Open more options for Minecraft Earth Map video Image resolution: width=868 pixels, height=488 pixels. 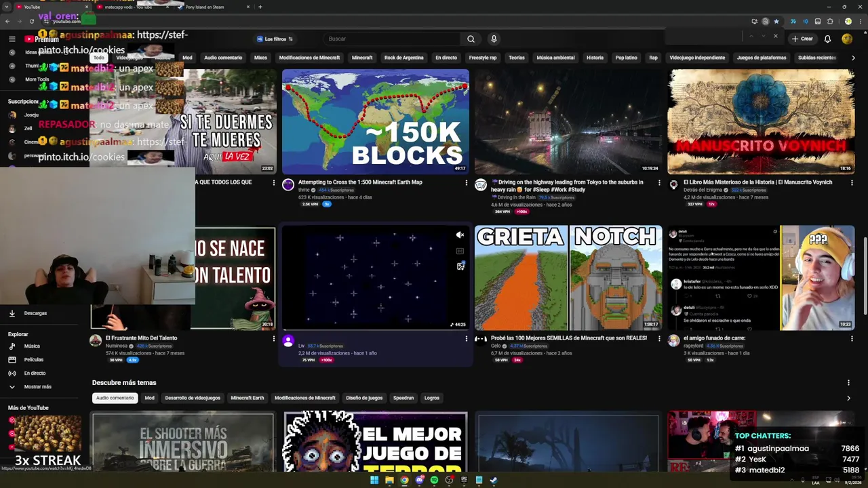pos(466,182)
